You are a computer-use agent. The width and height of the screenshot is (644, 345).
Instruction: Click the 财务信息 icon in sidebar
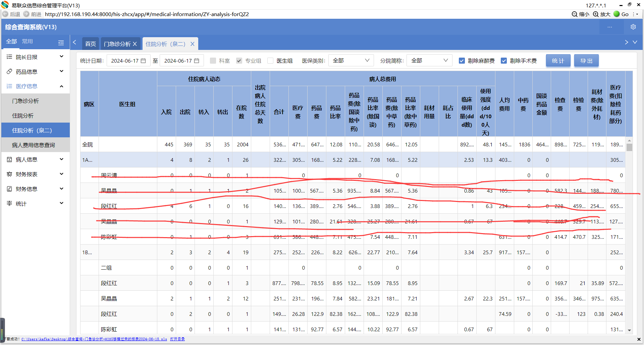[x=9, y=189]
